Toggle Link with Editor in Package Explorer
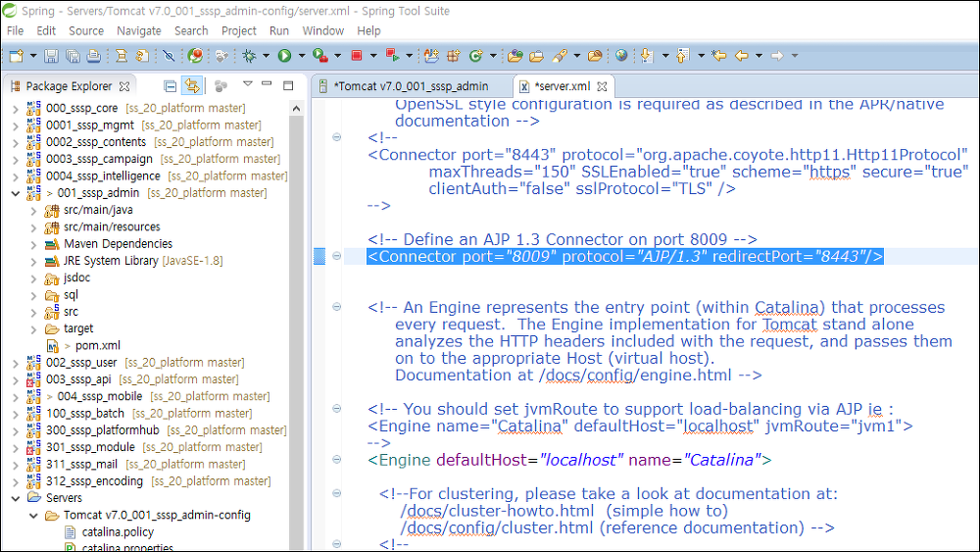Image resolution: width=980 pixels, height=552 pixels. pos(192,85)
